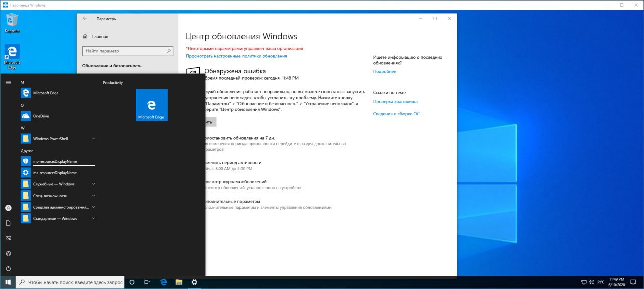The image size is (644, 289).
Task: Click the volume icon in system tray
Action: coord(592,282)
